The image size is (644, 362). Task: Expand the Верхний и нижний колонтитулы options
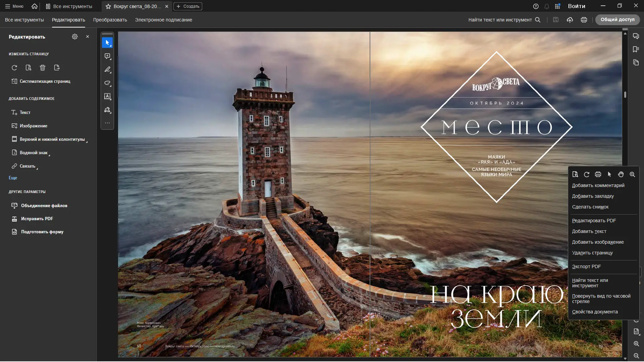point(52,139)
